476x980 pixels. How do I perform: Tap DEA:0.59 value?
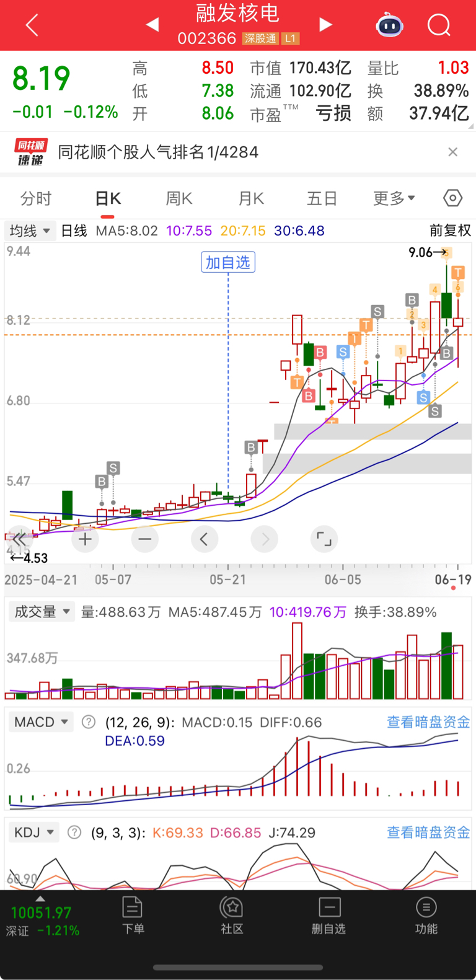pos(134,741)
